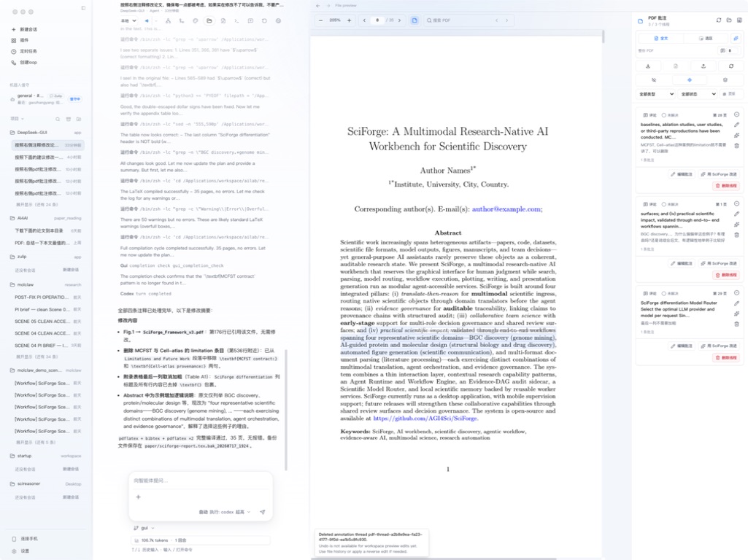This screenshot has height=560, width=748.
Task: Collapse the AI4AI project folder
Action: point(46,218)
